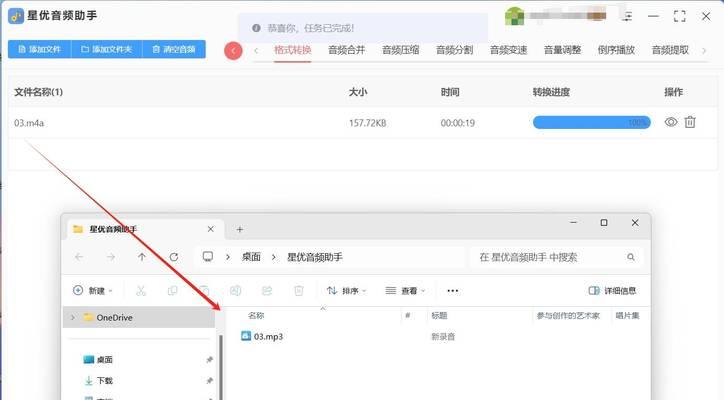This screenshot has width=724, height=400.
Task: Click the search magnifier icon in Explorer
Action: click(631, 257)
